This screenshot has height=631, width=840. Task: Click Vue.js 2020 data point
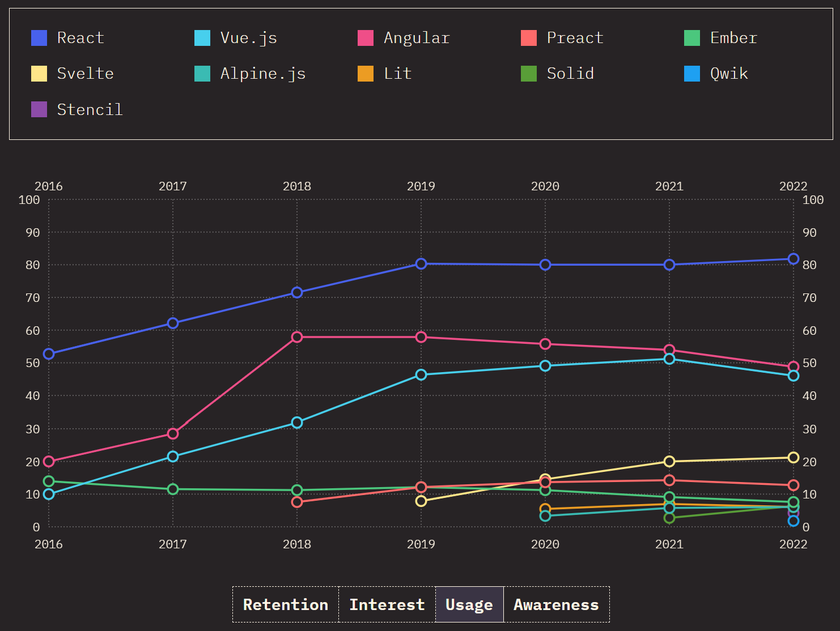(x=545, y=366)
